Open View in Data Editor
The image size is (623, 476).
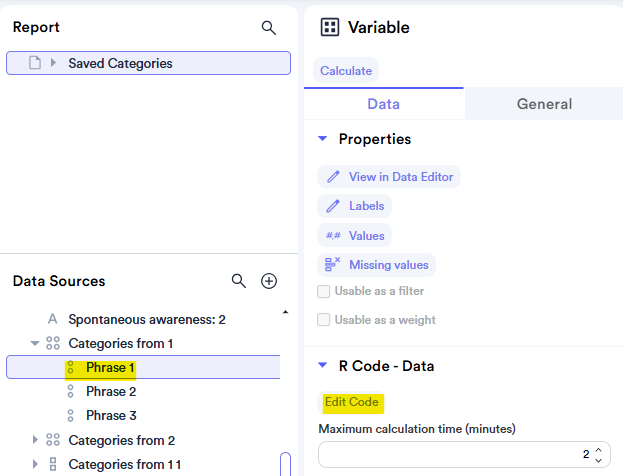pyautogui.click(x=390, y=177)
